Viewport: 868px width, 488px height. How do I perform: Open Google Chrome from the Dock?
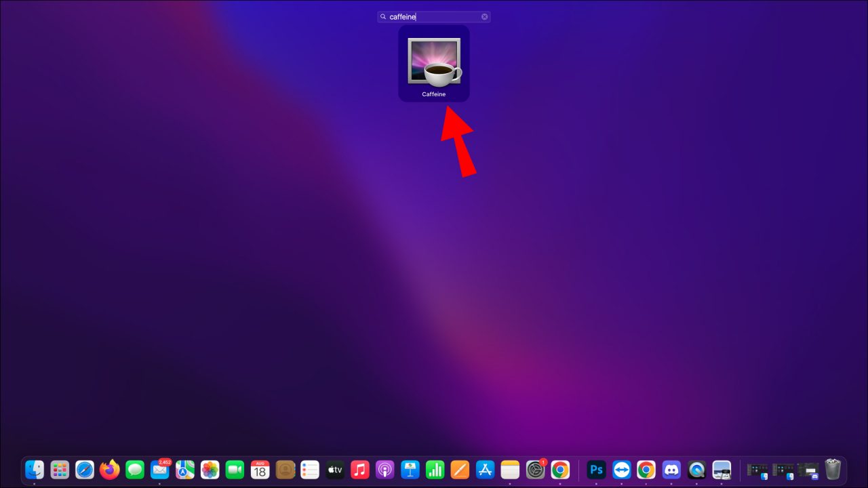click(646, 469)
